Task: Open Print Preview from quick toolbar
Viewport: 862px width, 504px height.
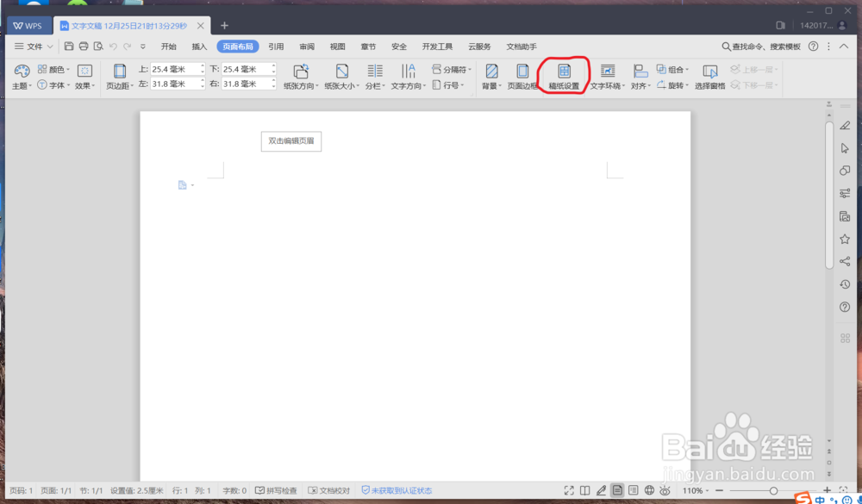Action: [98, 47]
